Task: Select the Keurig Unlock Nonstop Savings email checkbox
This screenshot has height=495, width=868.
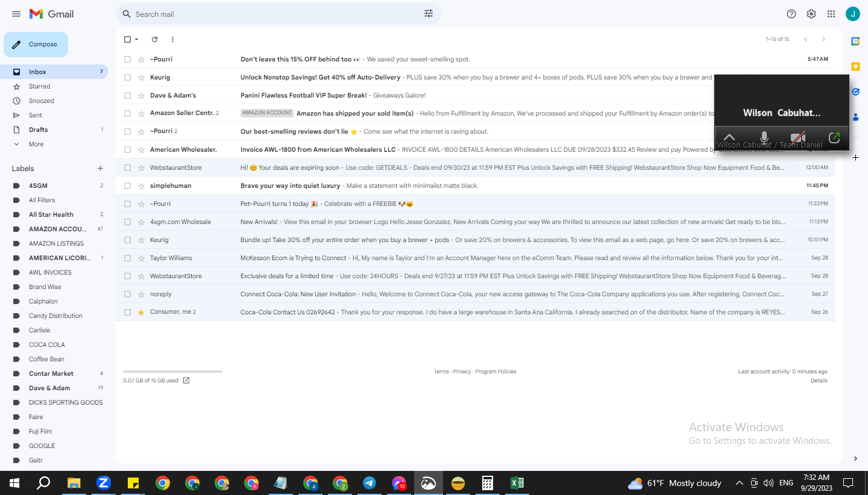Action: (x=127, y=77)
